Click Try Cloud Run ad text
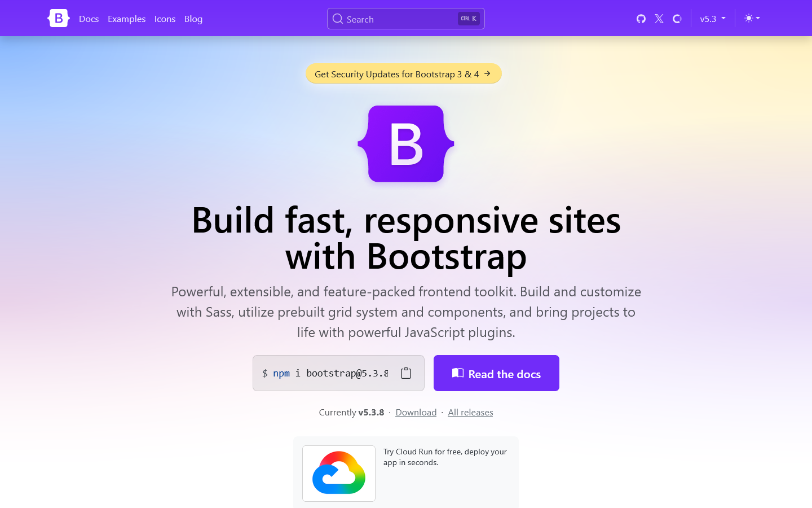Viewport: 812px width, 508px height. point(445,457)
